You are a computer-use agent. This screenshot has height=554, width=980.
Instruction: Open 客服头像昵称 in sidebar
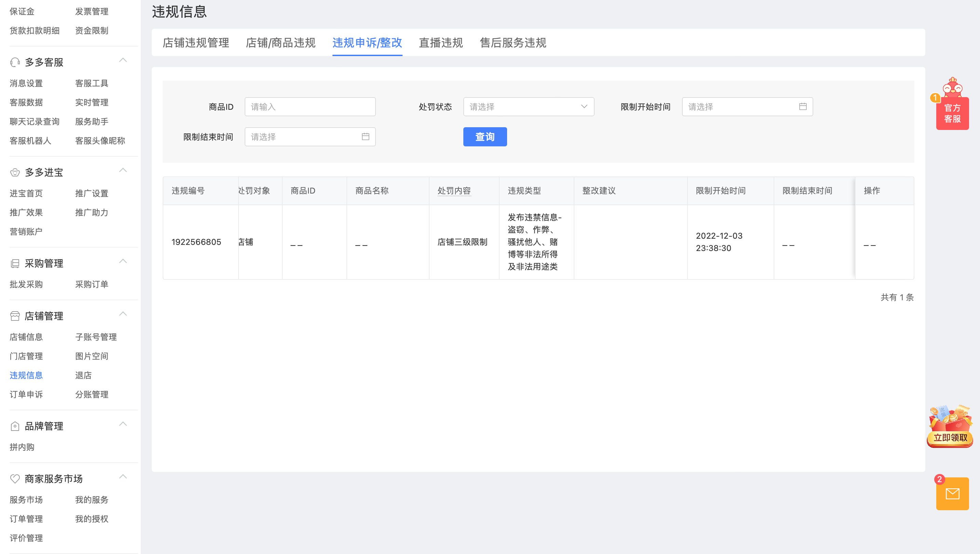tap(100, 141)
